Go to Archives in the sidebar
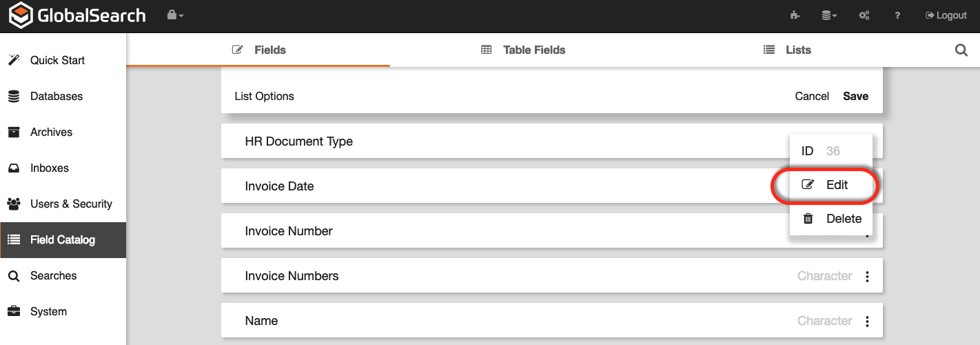 click(x=51, y=132)
